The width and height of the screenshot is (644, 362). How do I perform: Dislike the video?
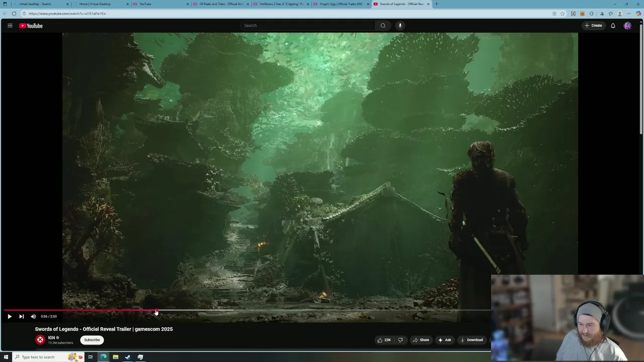coord(400,340)
